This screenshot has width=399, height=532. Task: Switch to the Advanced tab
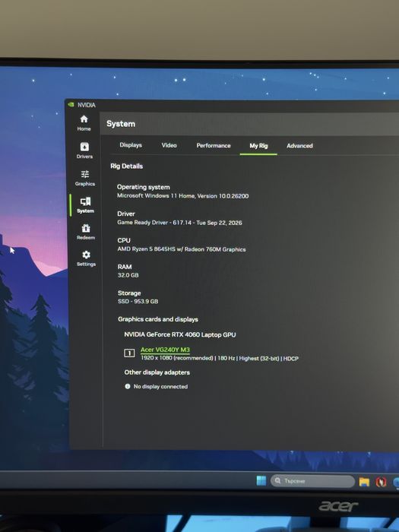point(299,146)
